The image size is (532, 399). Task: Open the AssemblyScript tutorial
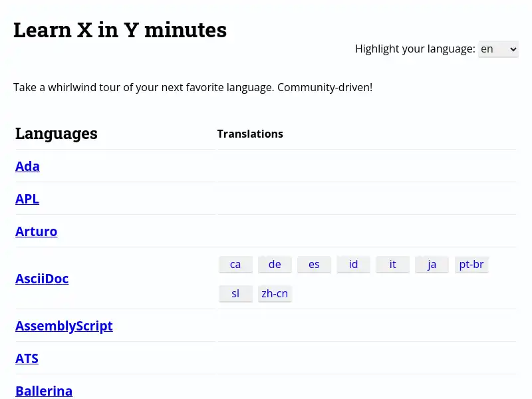pos(64,326)
